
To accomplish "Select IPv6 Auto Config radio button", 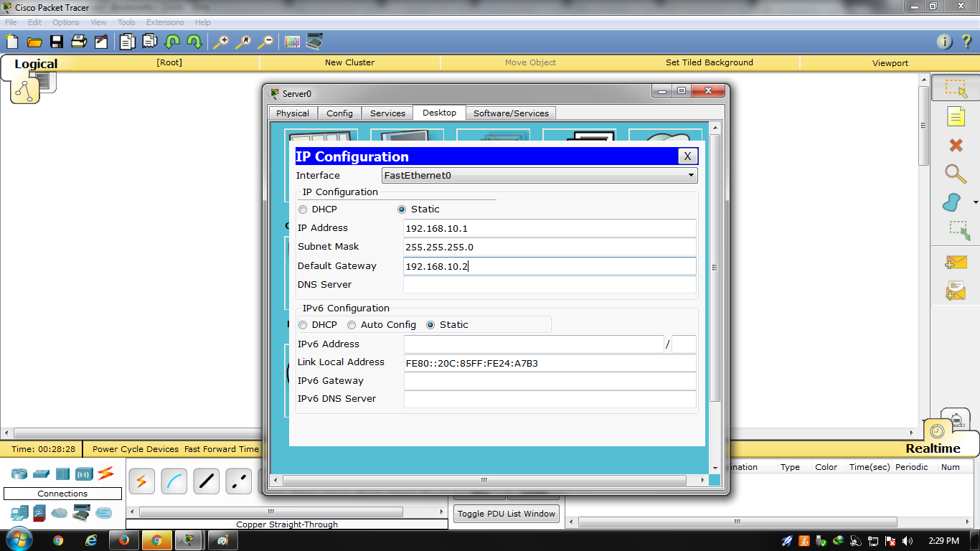I will (x=352, y=325).
